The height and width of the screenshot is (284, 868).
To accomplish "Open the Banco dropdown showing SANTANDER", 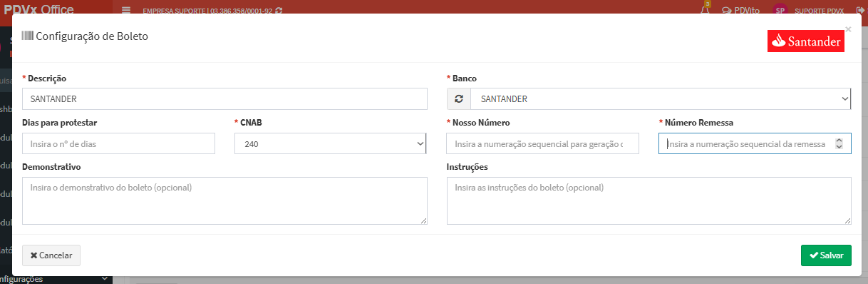I will (661, 98).
